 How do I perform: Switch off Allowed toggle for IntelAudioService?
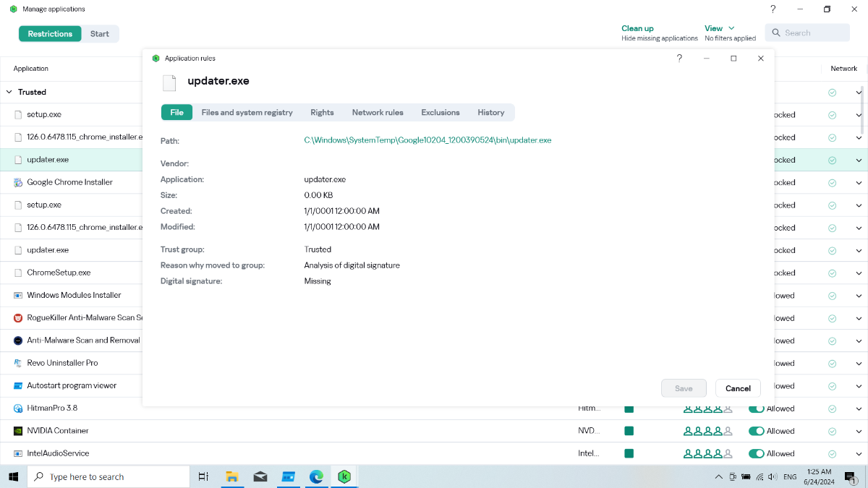coord(756,454)
